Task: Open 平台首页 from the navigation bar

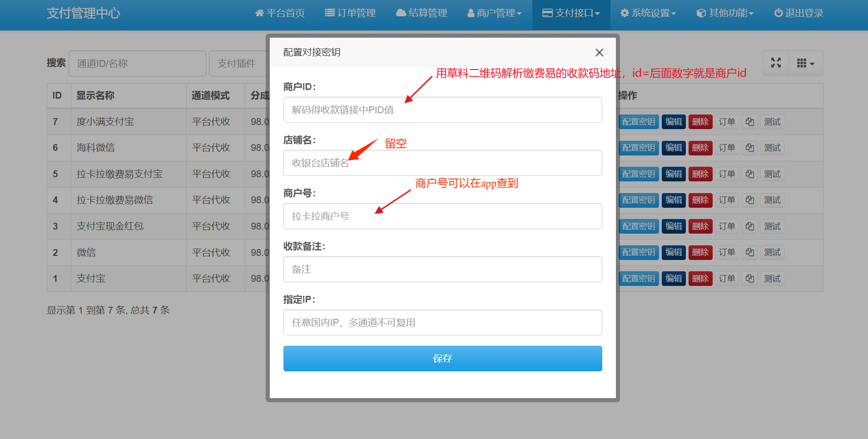Action: pyautogui.click(x=280, y=13)
